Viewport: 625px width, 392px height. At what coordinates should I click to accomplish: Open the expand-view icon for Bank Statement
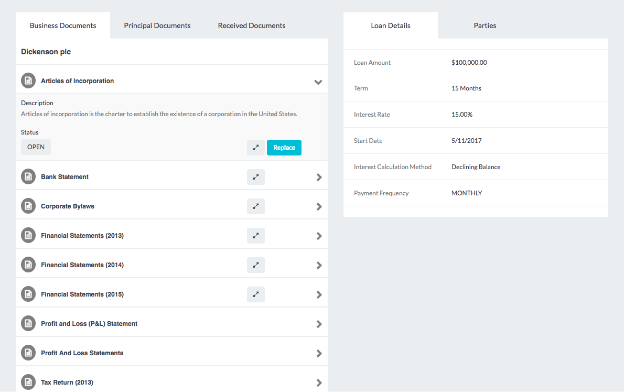[x=256, y=177]
